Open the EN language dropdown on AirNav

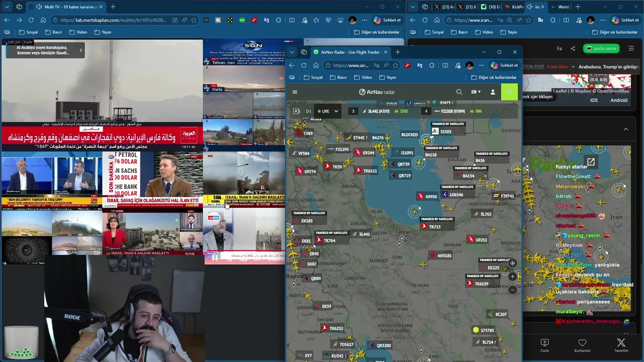point(475,92)
